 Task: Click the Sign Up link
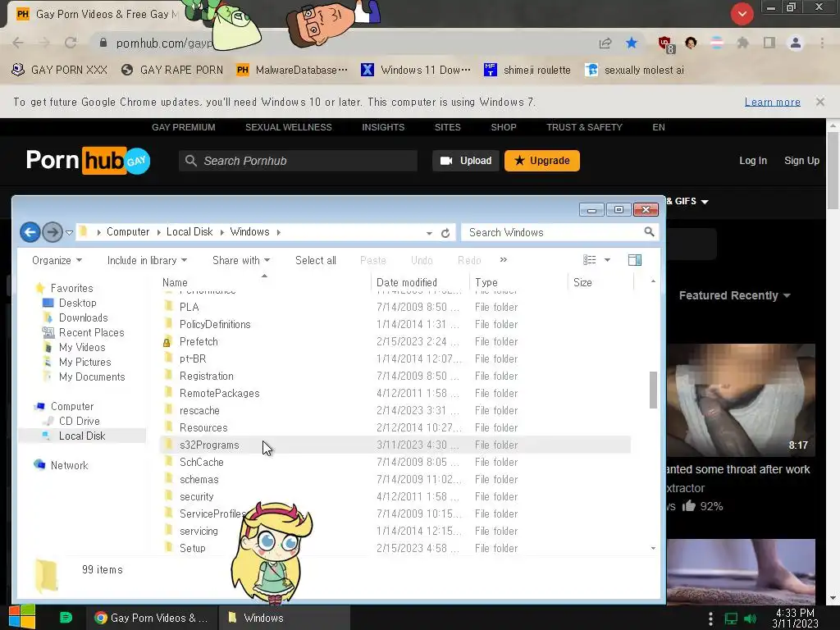801,161
